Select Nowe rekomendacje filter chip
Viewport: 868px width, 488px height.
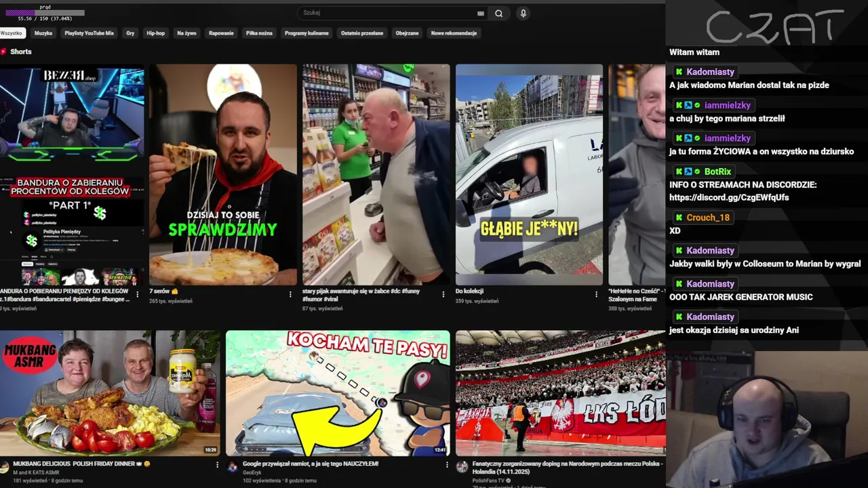(454, 33)
